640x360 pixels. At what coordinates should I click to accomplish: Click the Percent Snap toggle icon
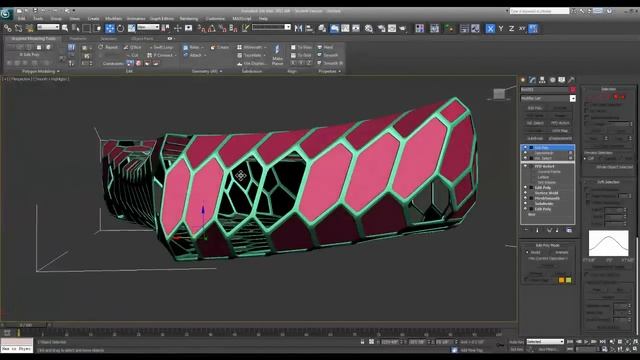coord(222,28)
